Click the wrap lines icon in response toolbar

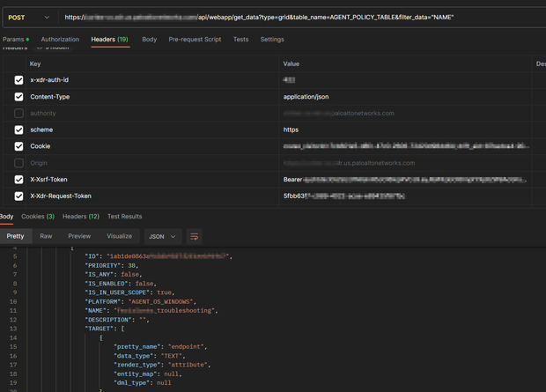pyautogui.click(x=195, y=236)
